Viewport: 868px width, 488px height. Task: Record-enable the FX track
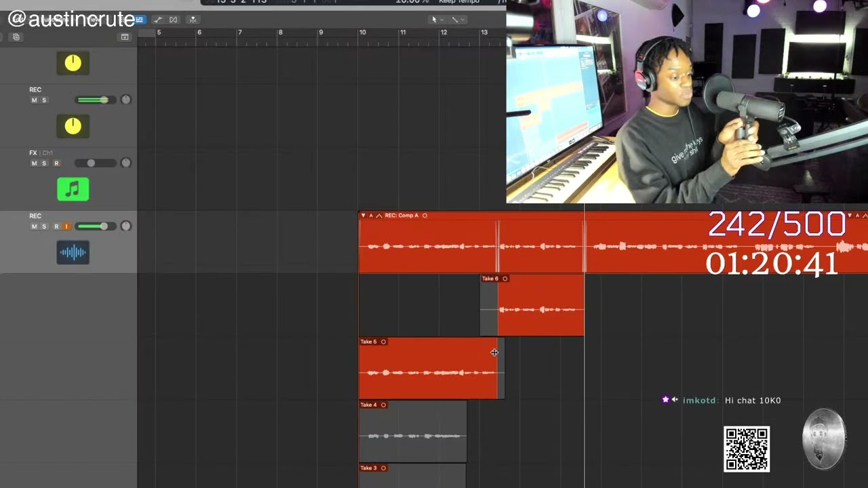tap(56, 163)
